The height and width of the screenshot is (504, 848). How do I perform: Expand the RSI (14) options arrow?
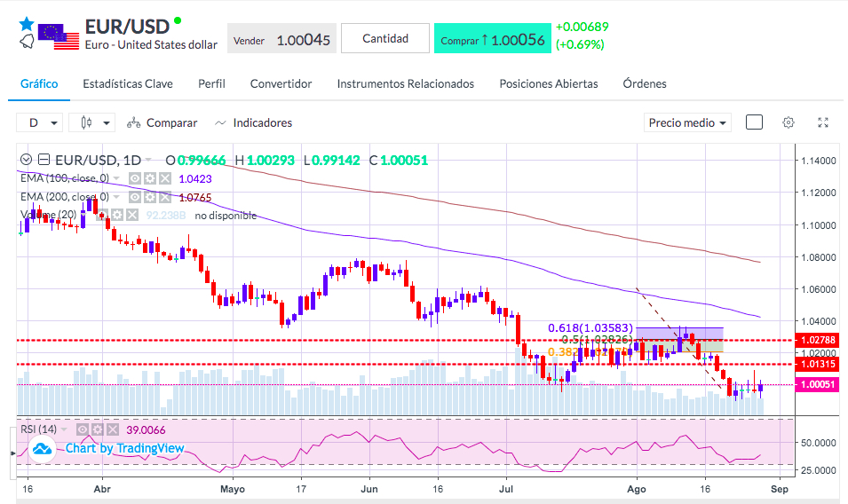64,430
